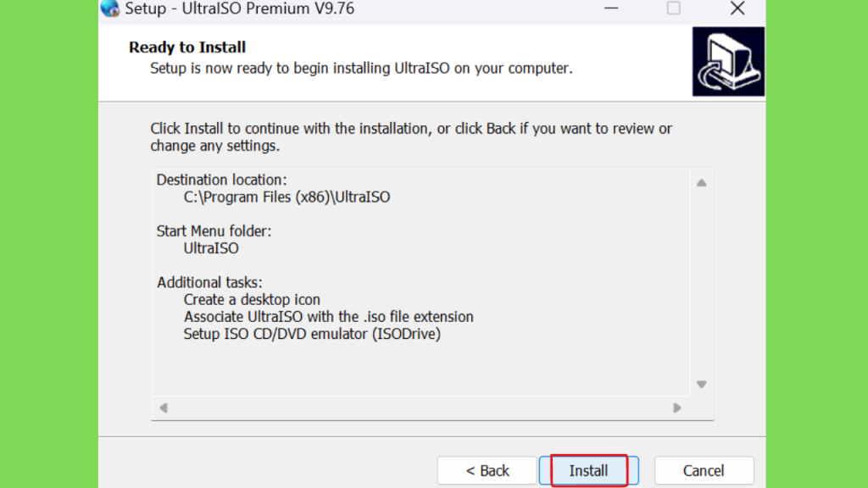
Task: Click the Start Menu folder line
Action: (x=214, y=230)
